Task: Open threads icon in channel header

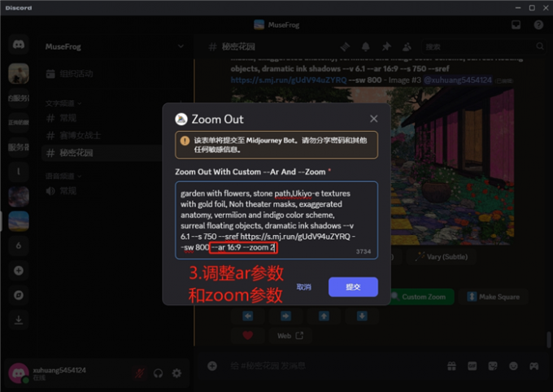Action: click(x=346, y=46)
